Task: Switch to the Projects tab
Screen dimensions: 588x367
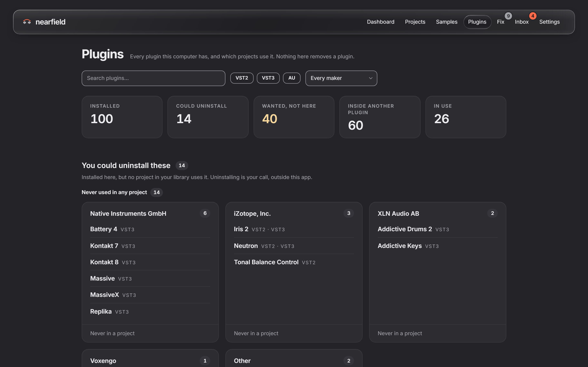Action: (415, 22)
